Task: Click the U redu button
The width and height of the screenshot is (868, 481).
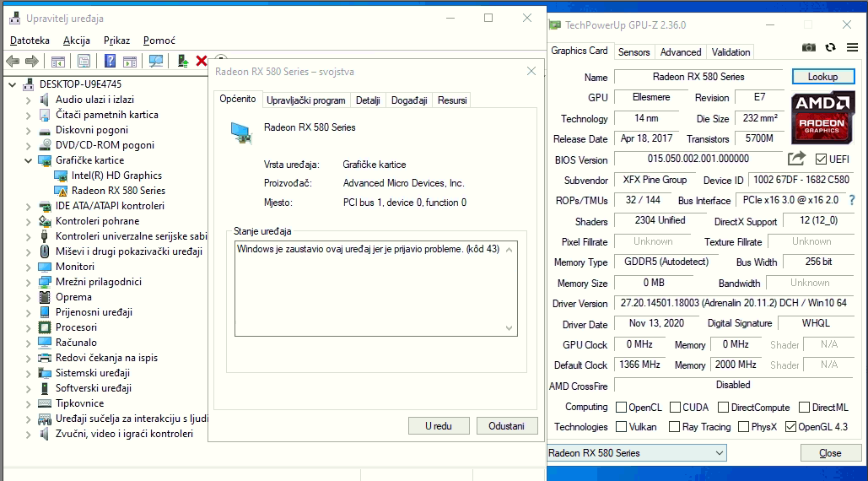Action: 439,426
